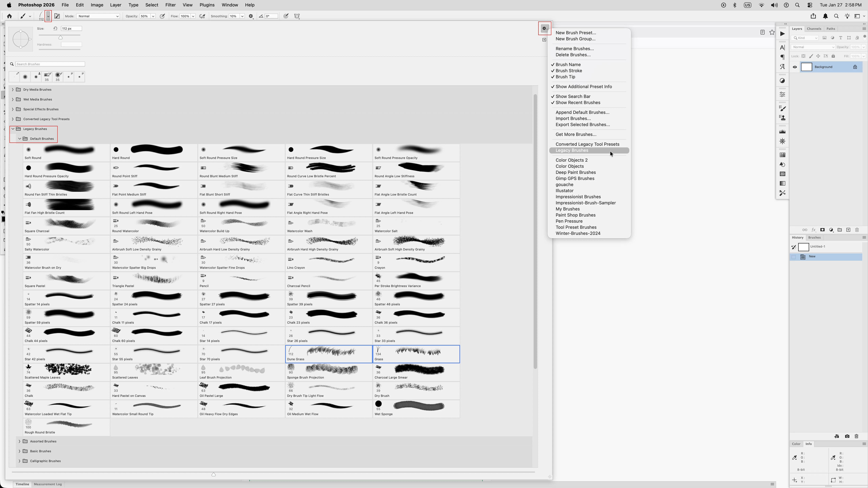This screenshot has width=868, height=488.
Task: Click the Actions play panel icon
Action: [782, 34]
